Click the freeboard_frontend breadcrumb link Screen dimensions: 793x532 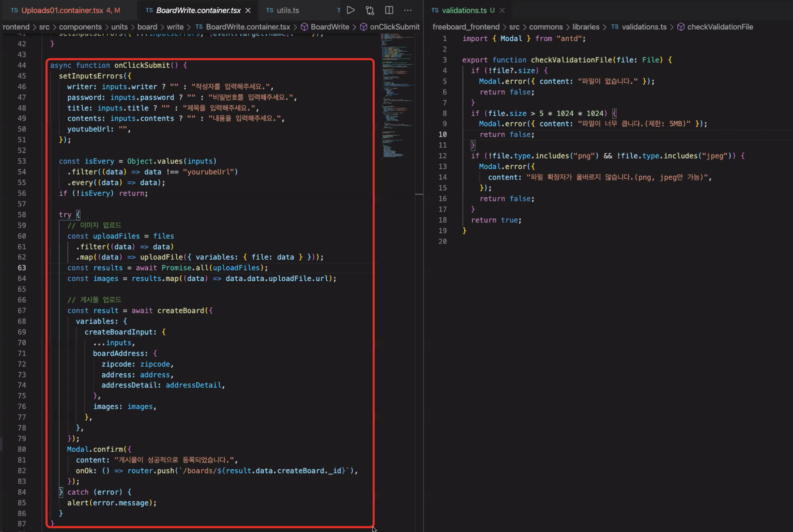coord(466,27)
